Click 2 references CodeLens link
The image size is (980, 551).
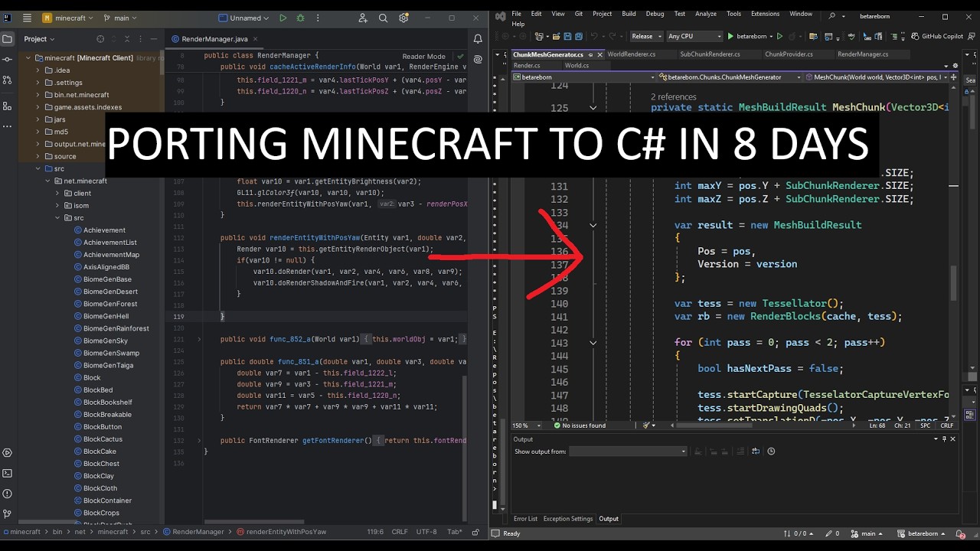coord(674,97)
